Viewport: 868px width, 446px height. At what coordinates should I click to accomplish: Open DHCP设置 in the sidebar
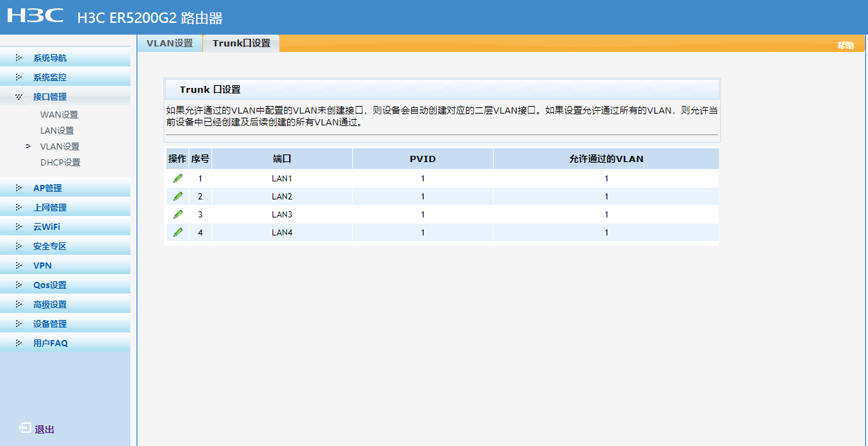[60, 163]
